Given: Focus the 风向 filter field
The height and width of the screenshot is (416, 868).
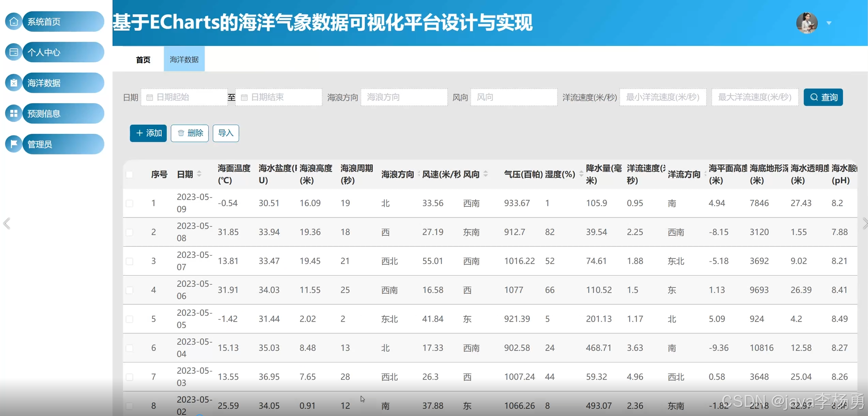Looking at the screenshot, I should (x=514, y=97).
